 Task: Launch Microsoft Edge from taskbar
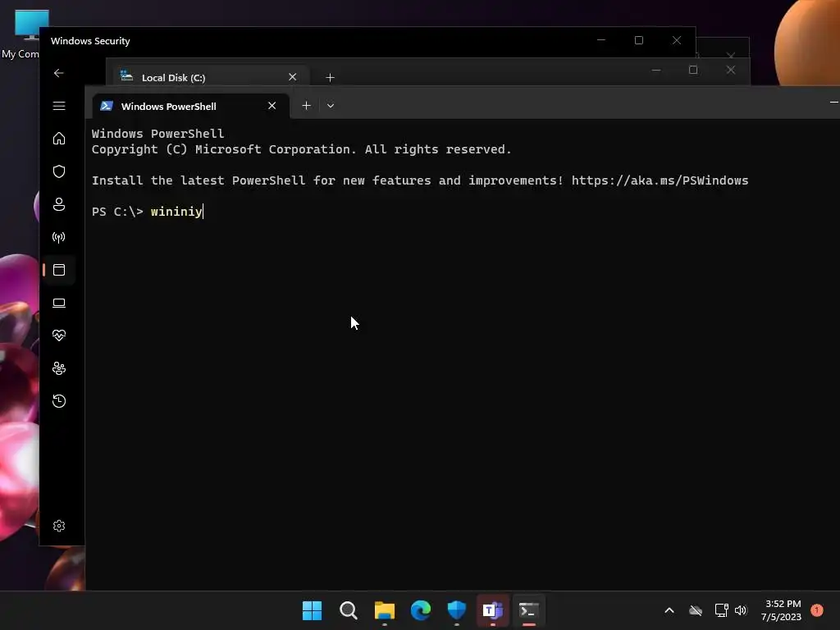click(x=421, y=610)
